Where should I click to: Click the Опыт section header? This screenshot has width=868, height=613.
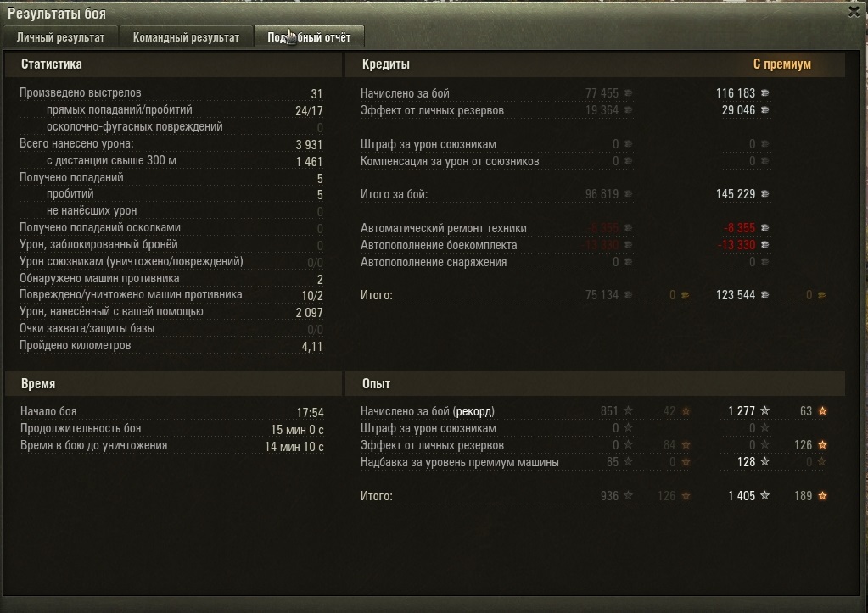[376, 383]
